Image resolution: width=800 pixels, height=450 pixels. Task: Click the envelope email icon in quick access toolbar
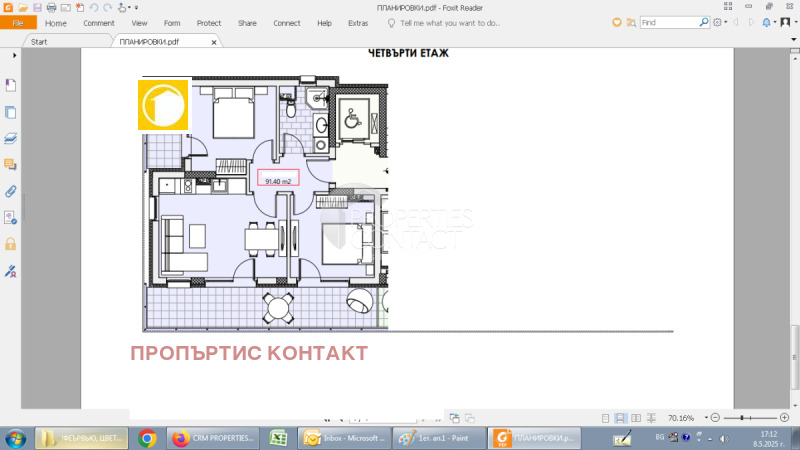point(65,8)
